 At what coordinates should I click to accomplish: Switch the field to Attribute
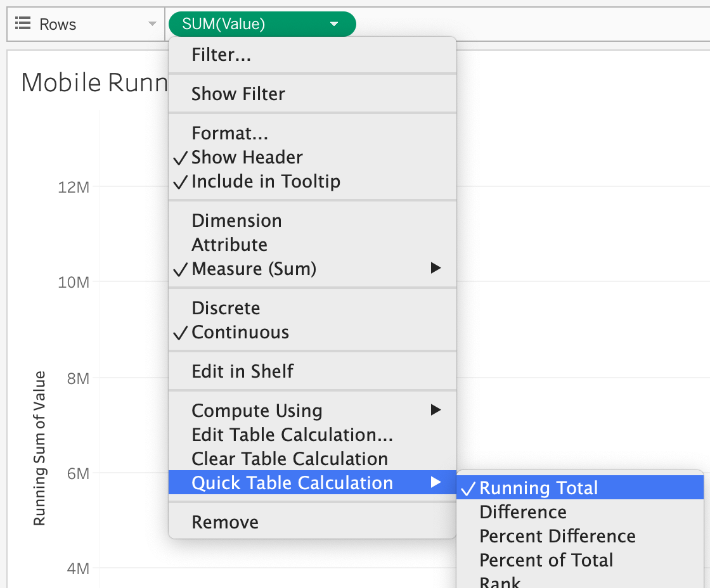(x=312, y=245)
